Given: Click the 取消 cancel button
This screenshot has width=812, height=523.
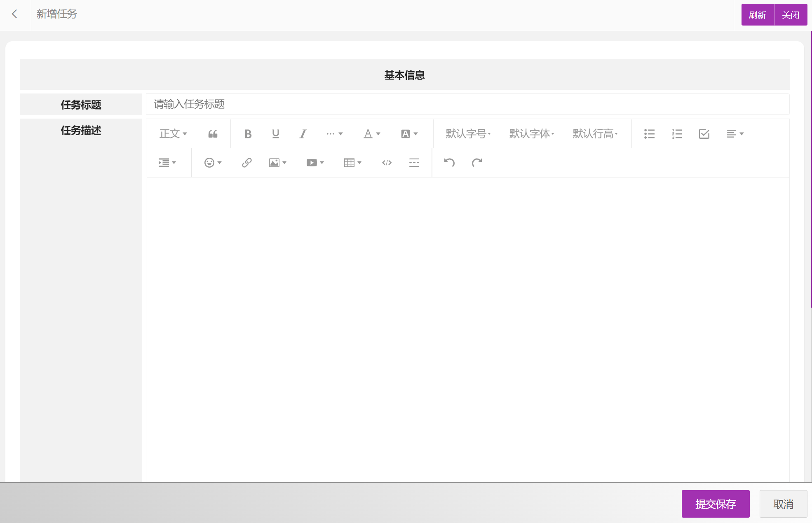Looking at the screenshot, I should click(783, 504).
